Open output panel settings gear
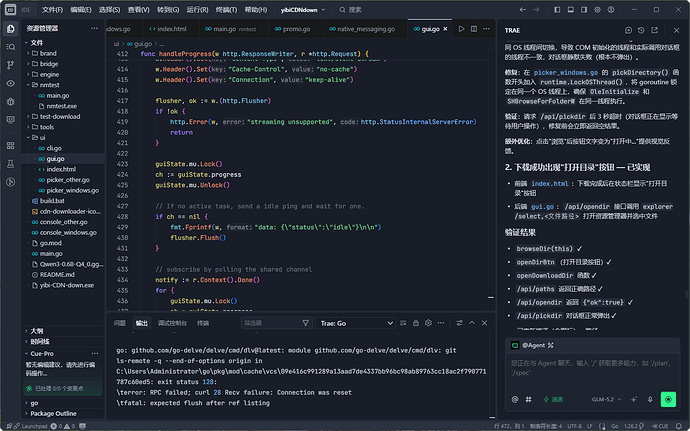This screenshot has width=690, height=431. point(428,323)
